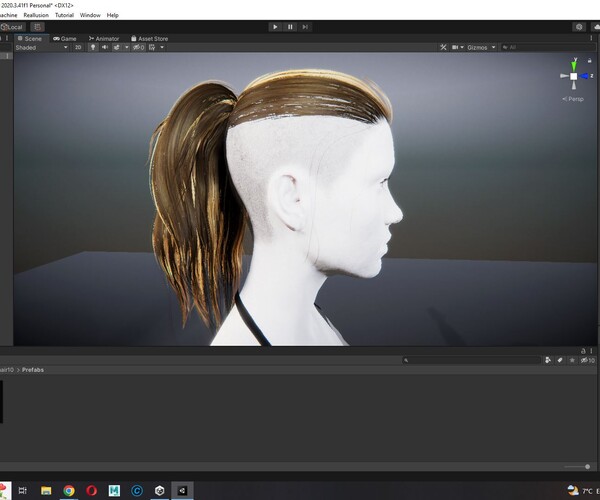Viewport: 600px width, 500px height.
Task: Open the Tutorial menu
Action: [x=64, y=15]
